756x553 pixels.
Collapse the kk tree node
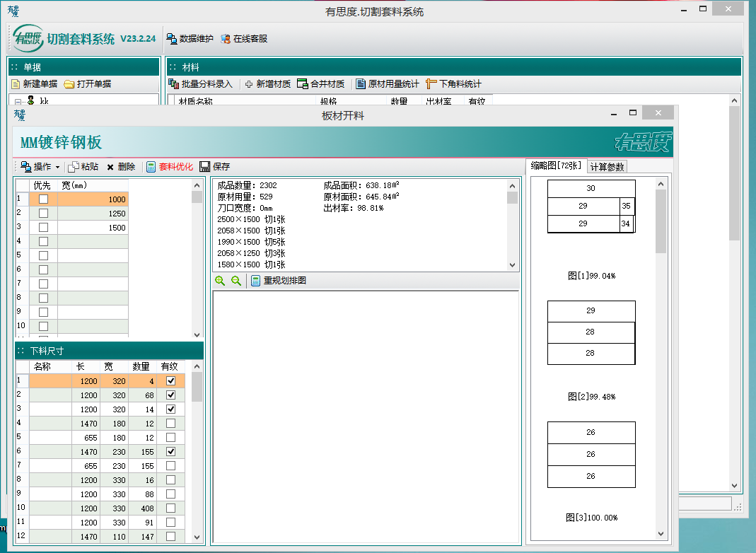coord(19,102)
